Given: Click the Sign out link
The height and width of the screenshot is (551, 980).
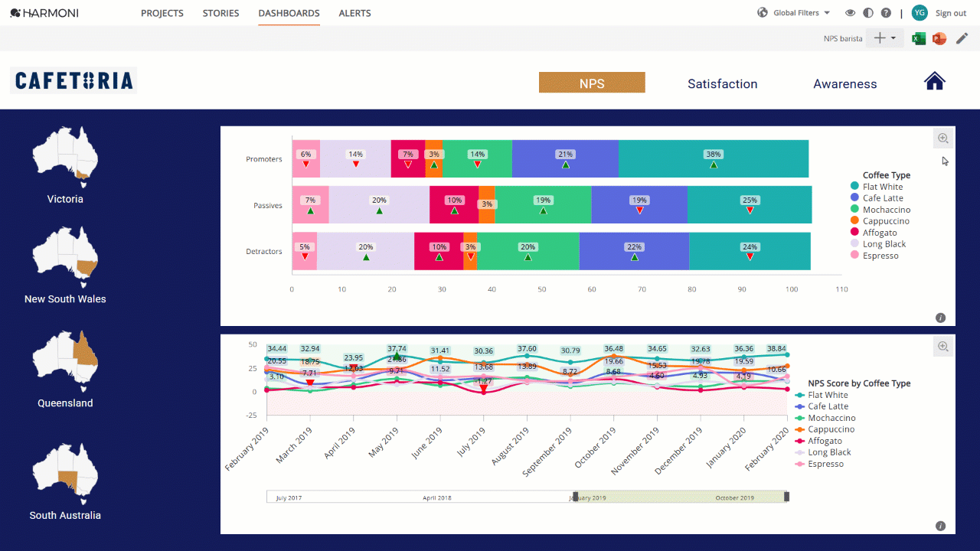Looking at the screenshot, I should click(951, 13).
